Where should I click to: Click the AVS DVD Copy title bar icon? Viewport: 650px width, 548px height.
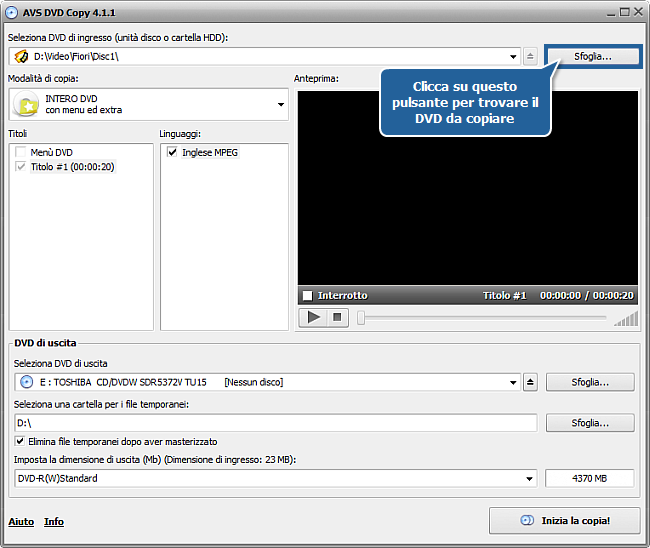pyautogui.click(x=12, y=12)
